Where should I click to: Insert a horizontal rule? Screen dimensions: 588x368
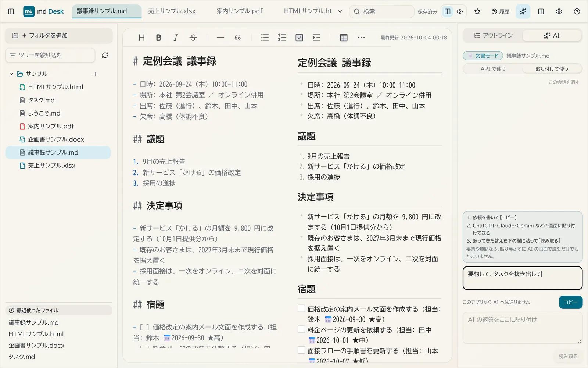[220, 38]
